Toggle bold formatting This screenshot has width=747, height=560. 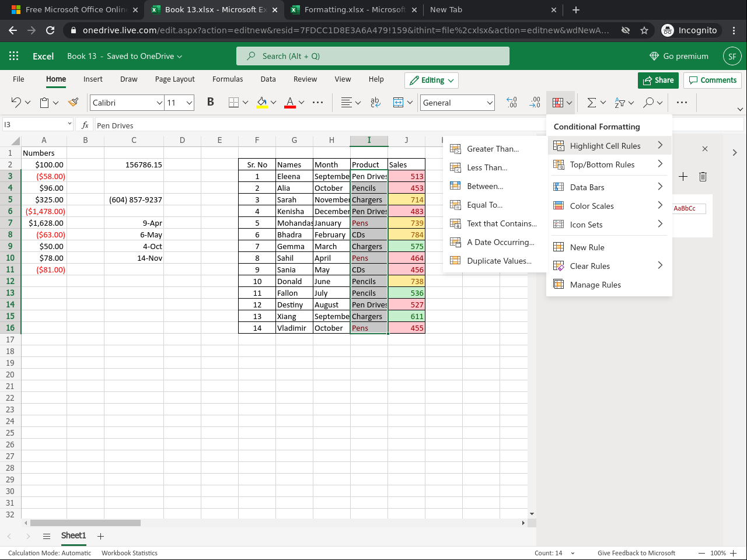211,102
